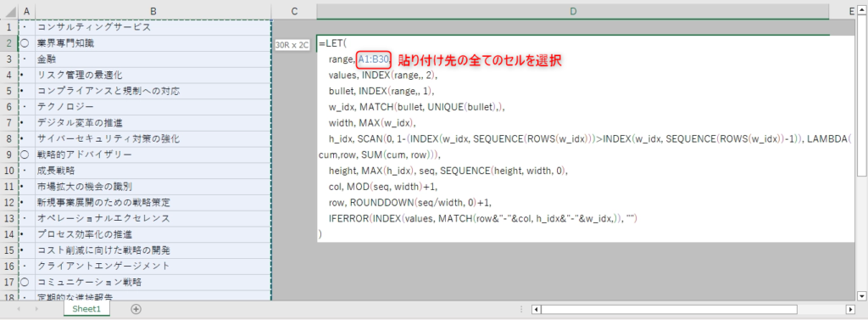This screenshot has width=868, height=320.
Task: Click cell with コミュニケーション戦略
Action: [x=153, y=282]
